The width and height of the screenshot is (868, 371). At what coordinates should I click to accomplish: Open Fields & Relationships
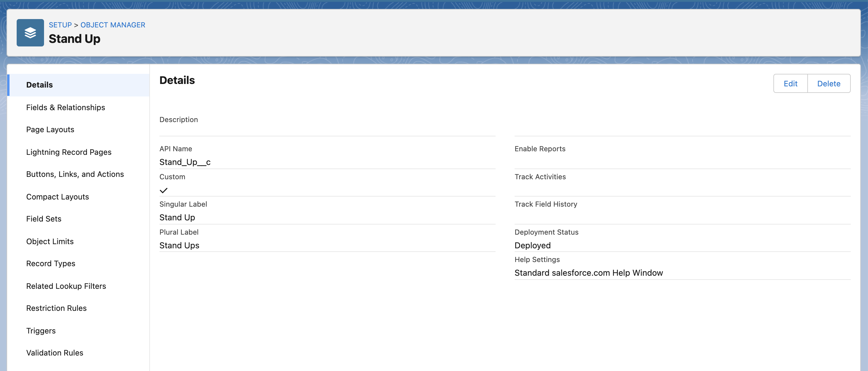(65, 107)
